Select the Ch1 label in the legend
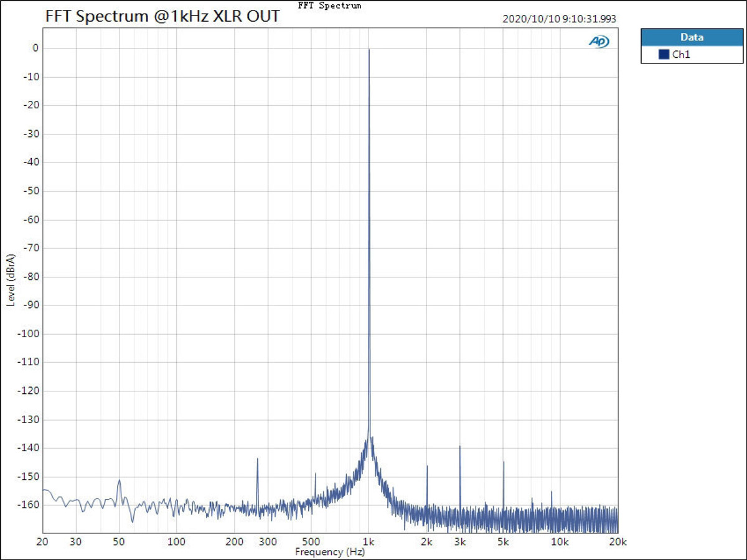This screenshot has width=747, height=560. [681, 55]
